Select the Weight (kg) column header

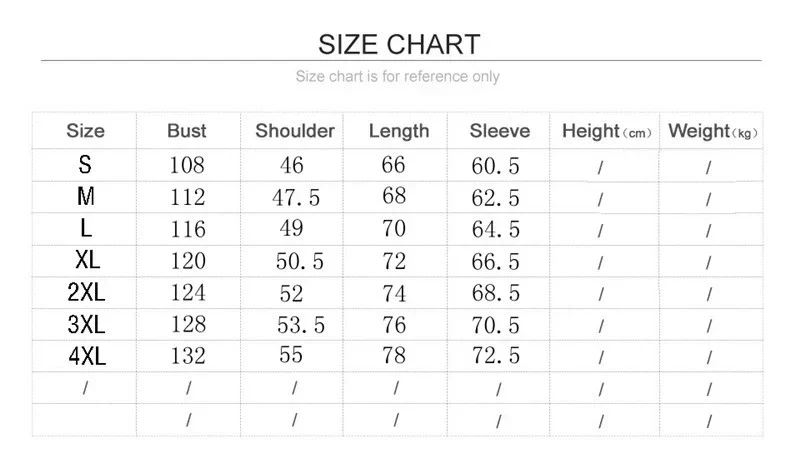coord(713,132)
